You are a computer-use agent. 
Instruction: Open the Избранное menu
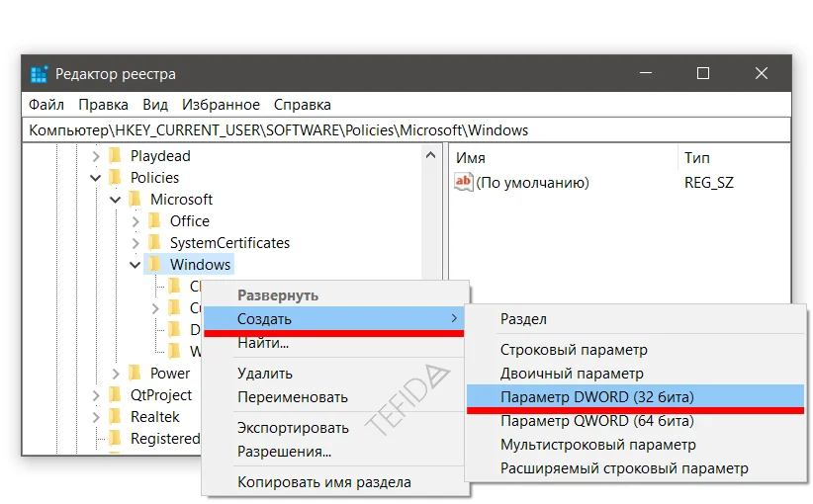(221, 105)
